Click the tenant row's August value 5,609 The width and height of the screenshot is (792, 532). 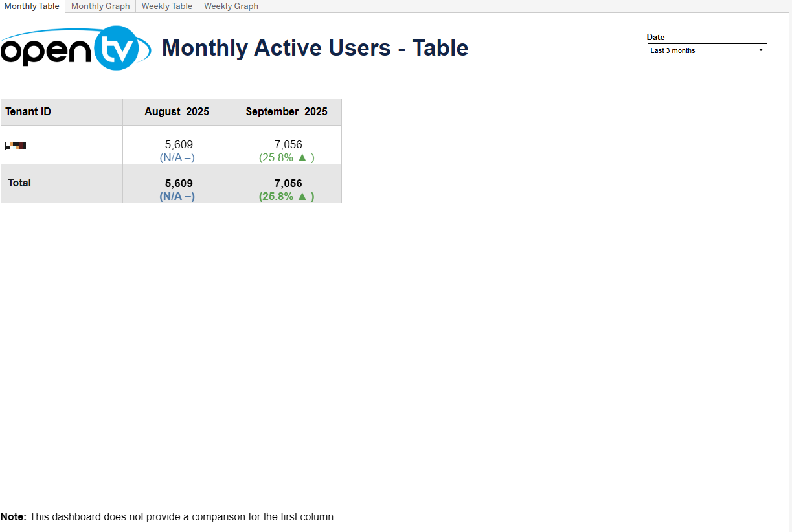[x=179, y=144]
